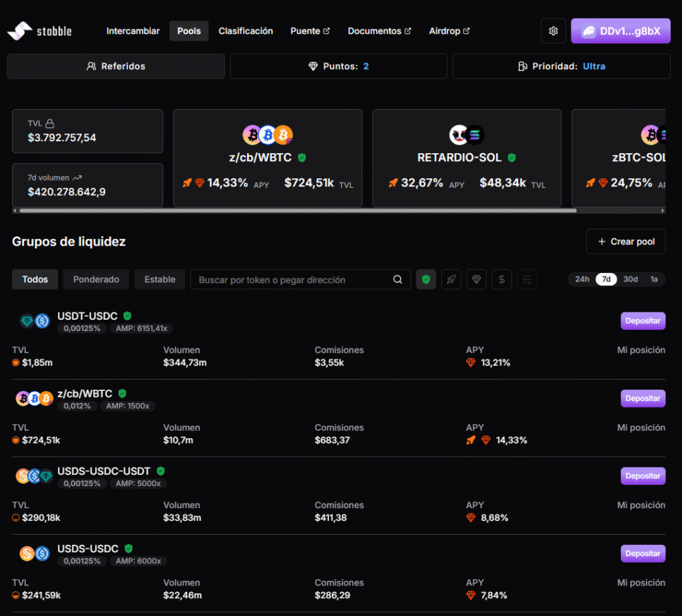
Task: Switch to the Ponderado pools tab
Action: (x=96, y=280)
